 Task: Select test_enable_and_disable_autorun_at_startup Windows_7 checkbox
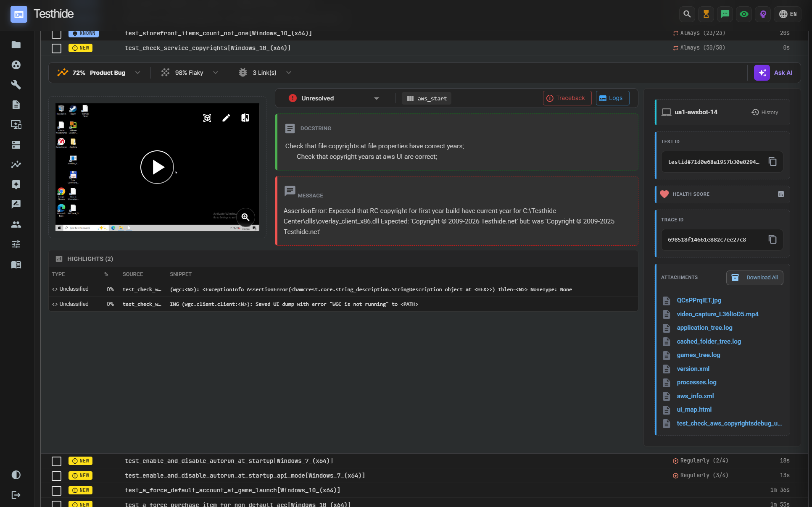(56, 461)
